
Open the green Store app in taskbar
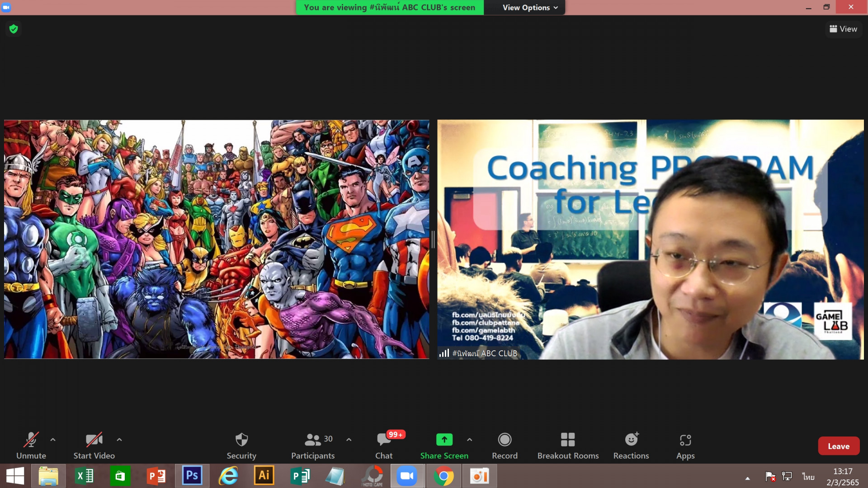coord(120,476)
